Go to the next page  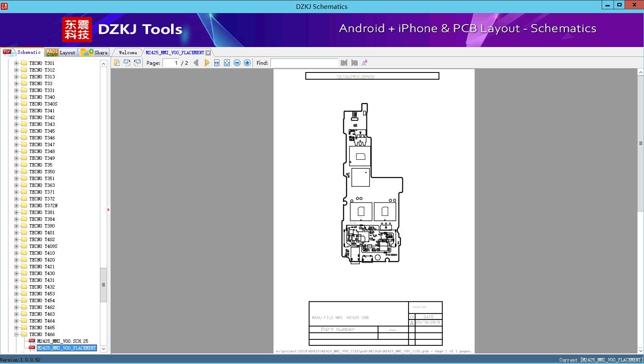click(x=207, y=63)
